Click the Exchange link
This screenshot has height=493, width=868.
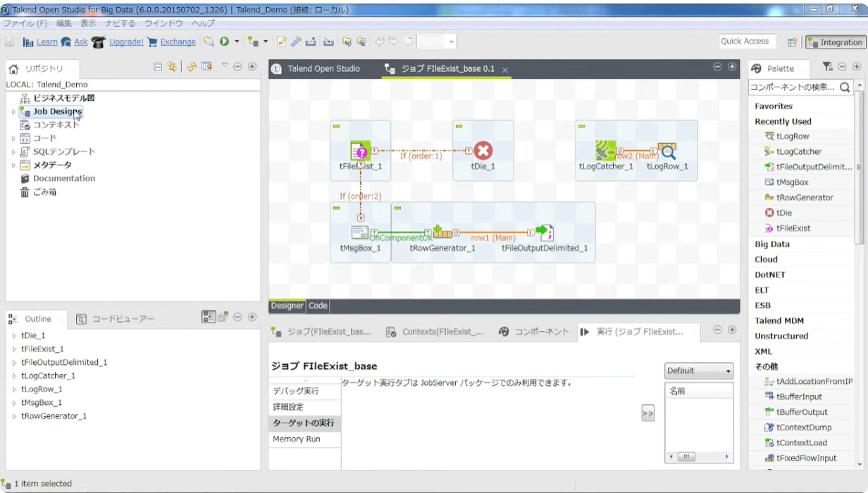[x=178, y=42]
